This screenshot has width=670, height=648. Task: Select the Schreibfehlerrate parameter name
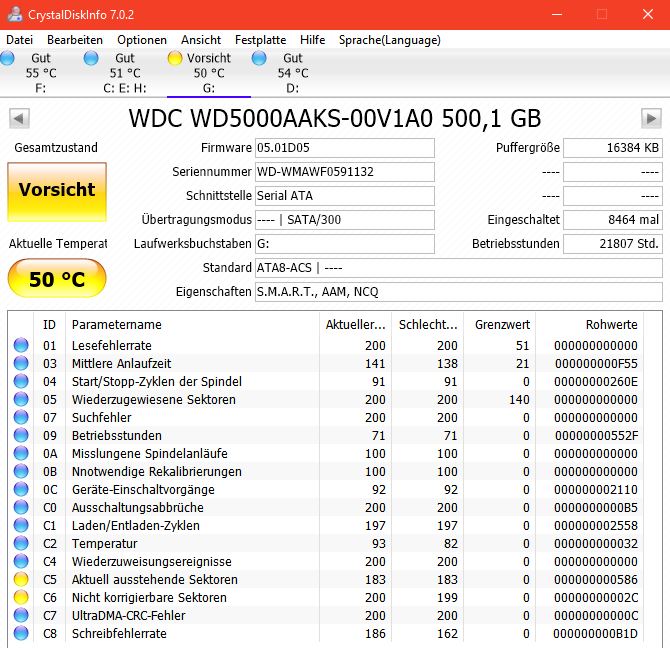119,633
